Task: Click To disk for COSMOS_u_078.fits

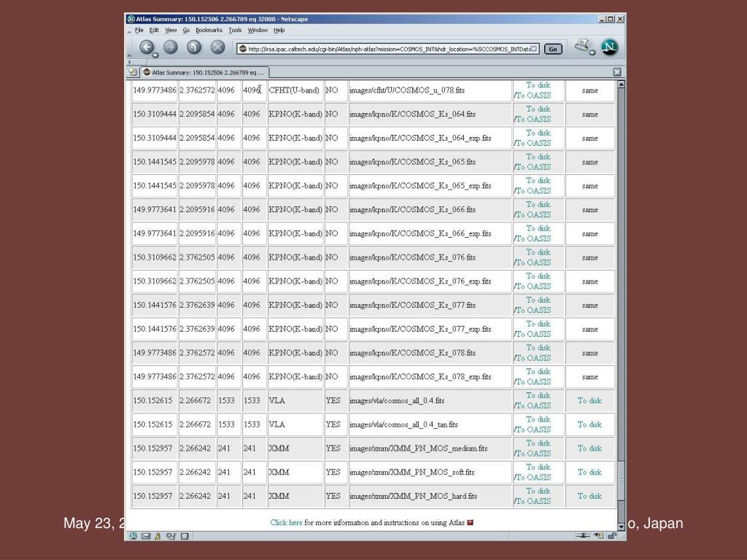Action: (538, 85)
